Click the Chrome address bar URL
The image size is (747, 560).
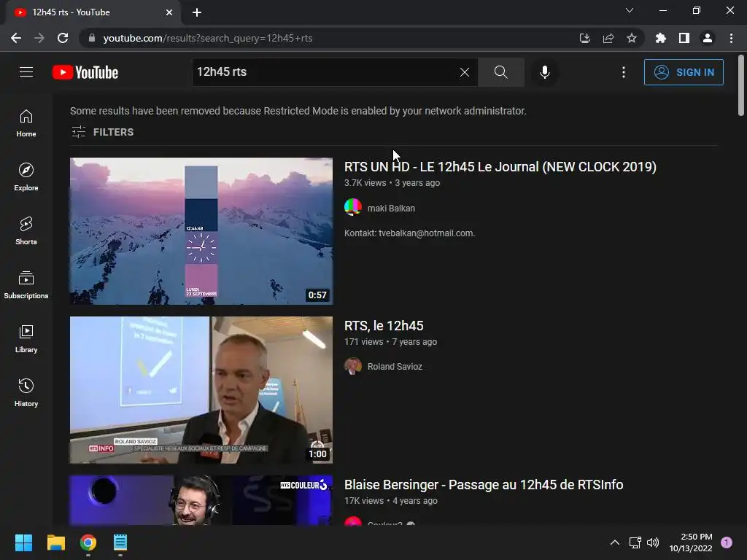(x=208, y=38)
